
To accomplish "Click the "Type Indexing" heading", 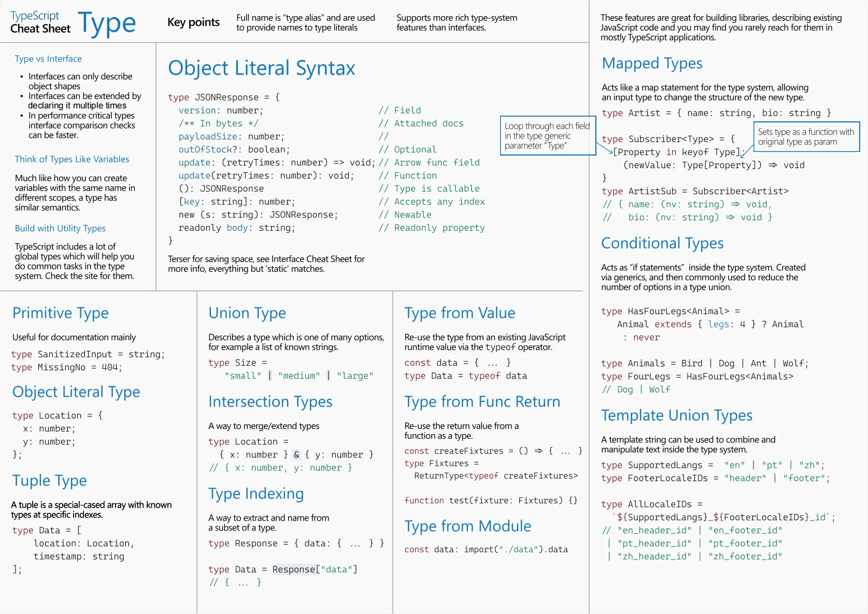I will tap(256, 494).
